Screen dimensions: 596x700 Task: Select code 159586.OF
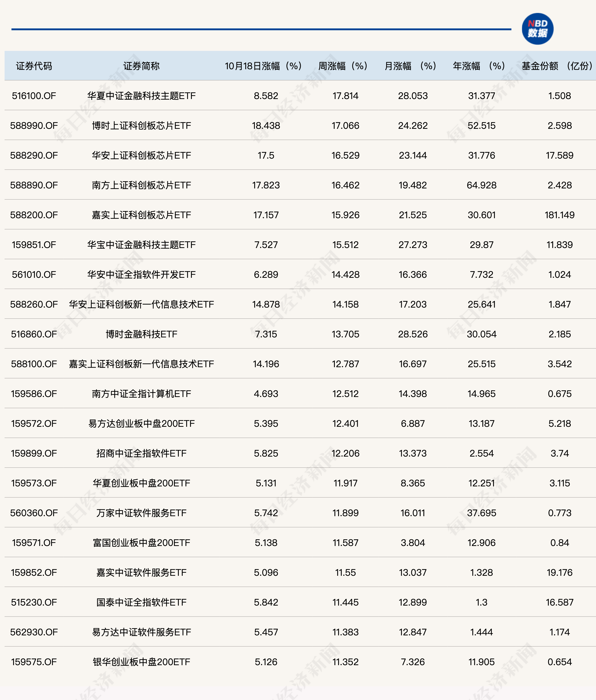pos(34,394)
